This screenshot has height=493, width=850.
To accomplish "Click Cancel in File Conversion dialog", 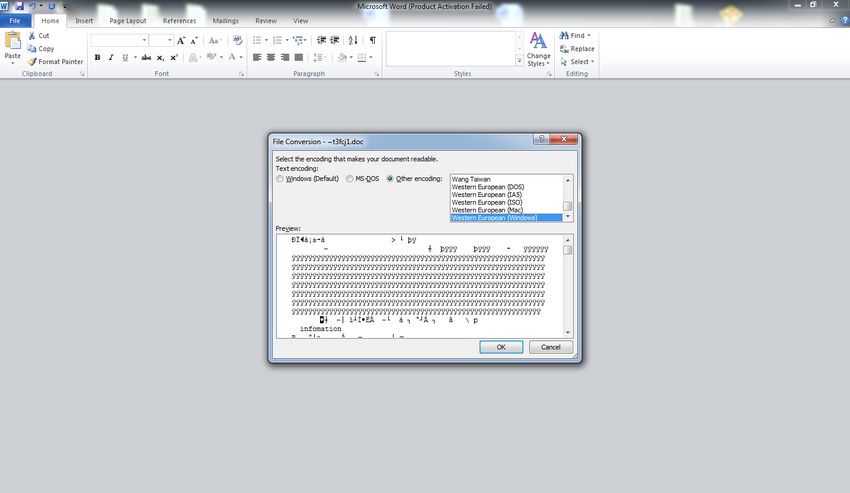I will 551,347.
